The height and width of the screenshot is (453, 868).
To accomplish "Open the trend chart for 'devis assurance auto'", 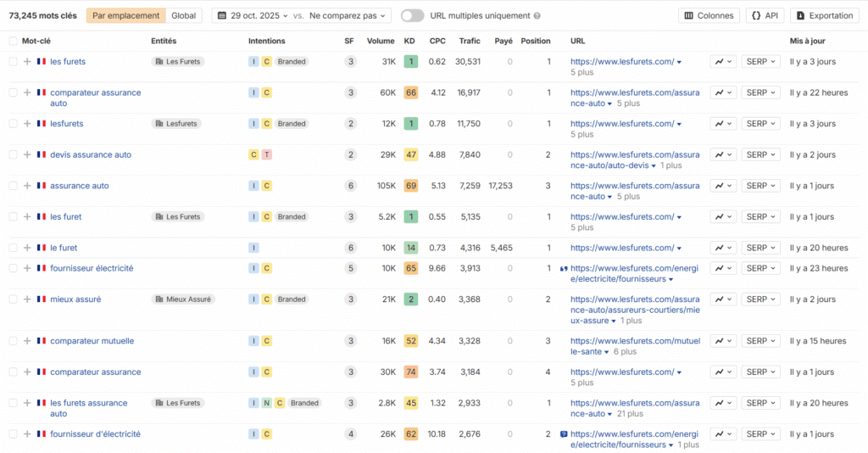I will tap(723, 154).
